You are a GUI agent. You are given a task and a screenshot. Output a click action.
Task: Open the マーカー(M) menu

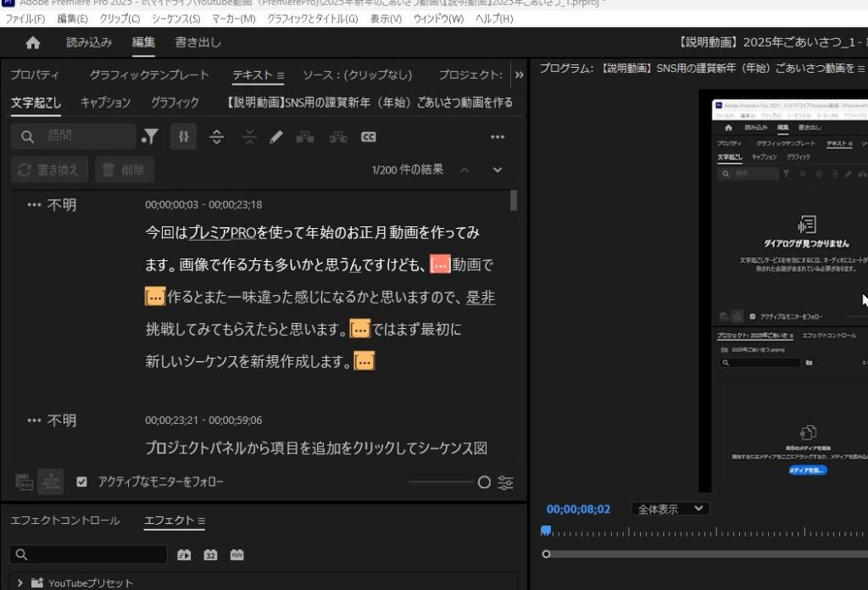[x=234, y=19]
